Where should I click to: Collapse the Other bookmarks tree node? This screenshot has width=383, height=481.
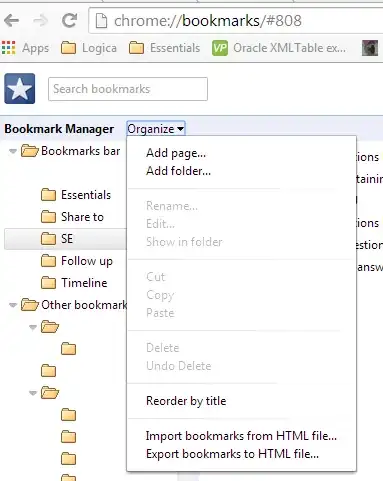pos(13,305)
